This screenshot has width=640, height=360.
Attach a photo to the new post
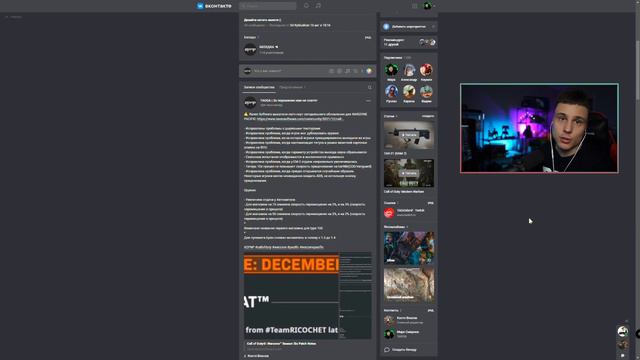[331, 71]
